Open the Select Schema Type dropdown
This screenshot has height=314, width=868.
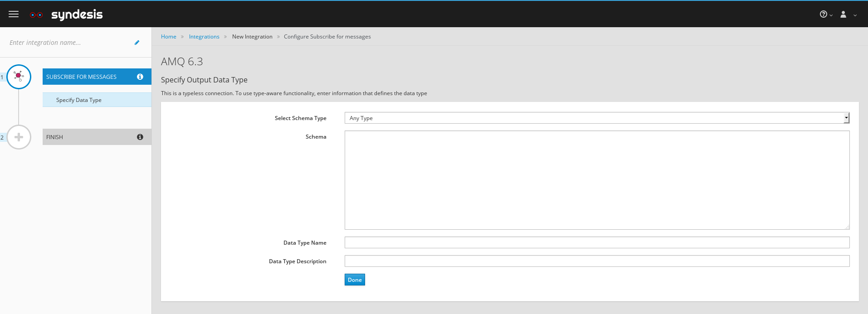tap(597, 118)
